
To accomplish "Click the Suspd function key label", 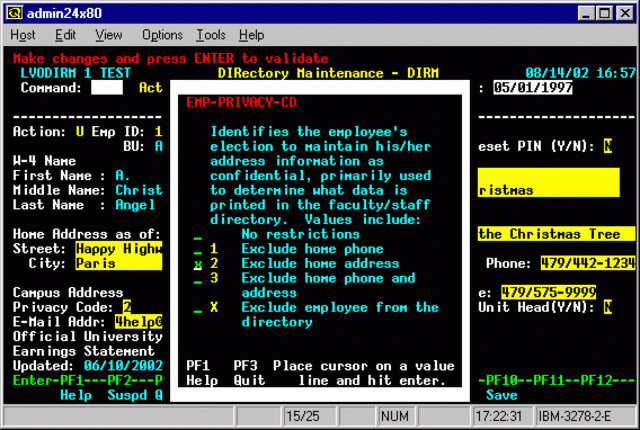I will (x=127, y=395).
